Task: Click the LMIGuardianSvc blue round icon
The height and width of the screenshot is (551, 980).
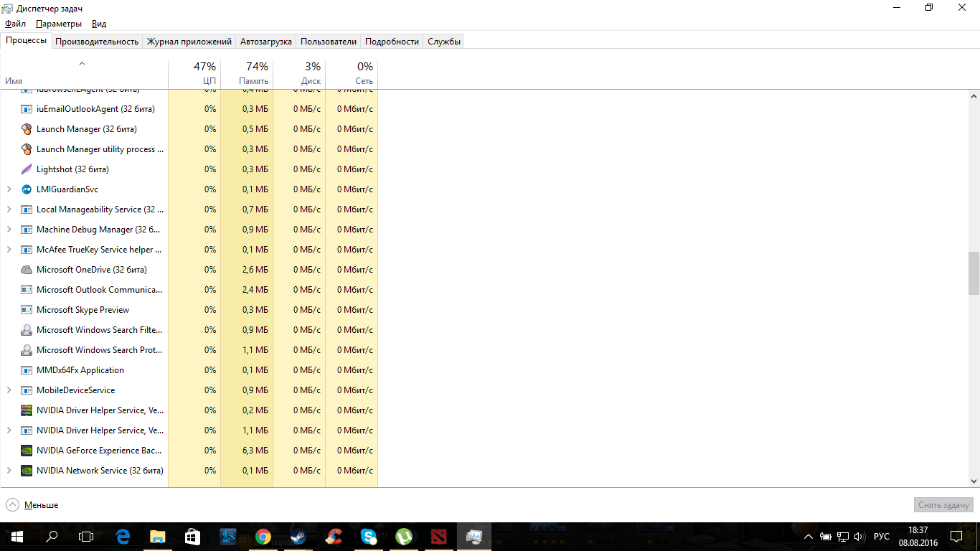Action: 27,189
